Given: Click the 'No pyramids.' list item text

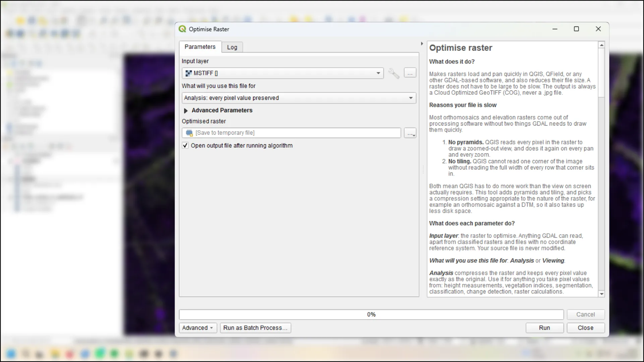Looking at the screenshot, I should [x=466, y=142].
